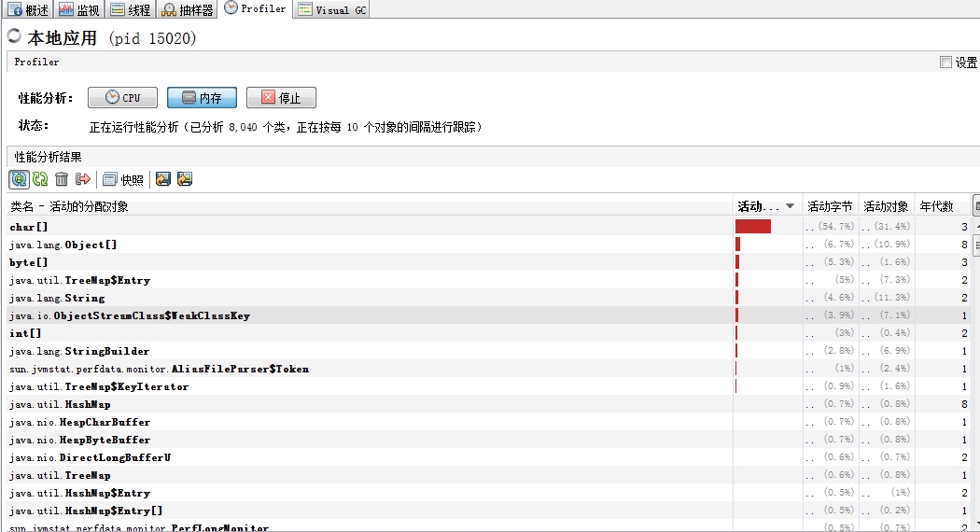Enable the 设置 settings checkbox

(x=945, y=62)
